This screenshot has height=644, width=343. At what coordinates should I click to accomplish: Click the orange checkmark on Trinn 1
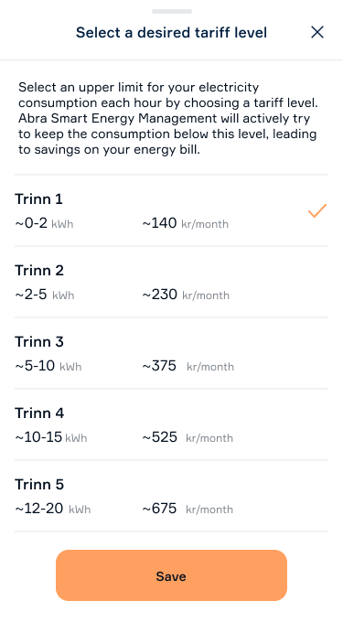[317, 210]
